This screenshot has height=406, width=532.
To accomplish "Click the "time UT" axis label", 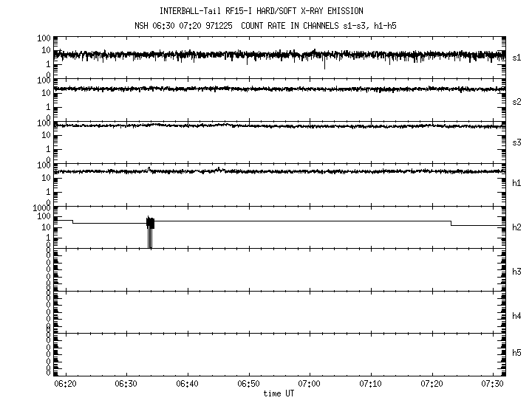I will pyautogui.click(x=279, y=394).
